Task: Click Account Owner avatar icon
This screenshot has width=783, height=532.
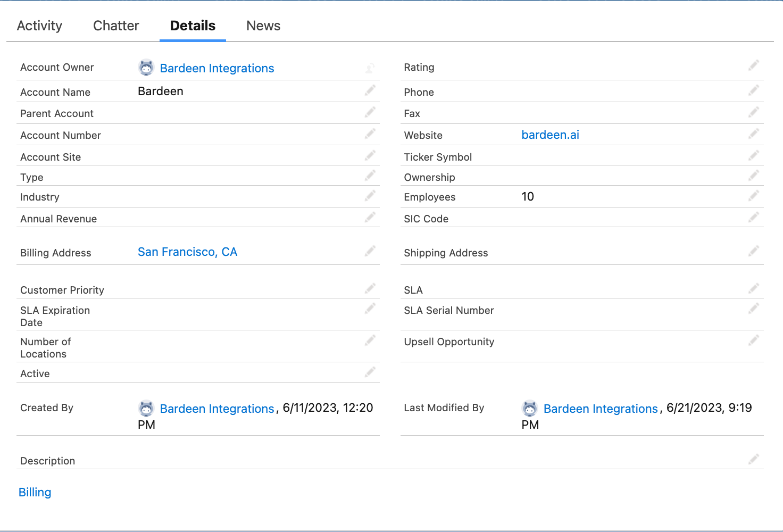Action: click(146, 68)
